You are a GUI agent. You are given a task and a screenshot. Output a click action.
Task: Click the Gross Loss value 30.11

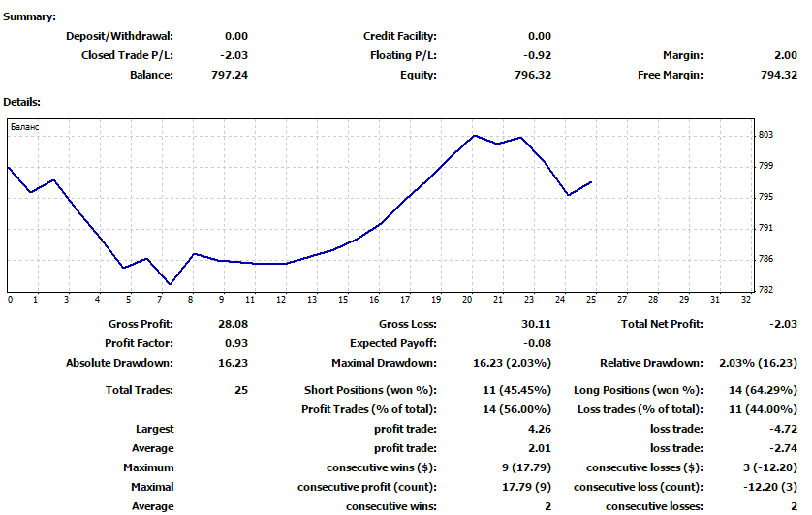point(536,324)
